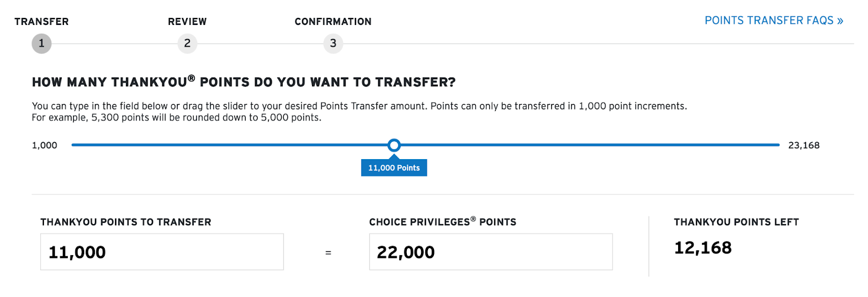Click the step 1 circle indicator
This screenshot has width=868, height=297.
[x=41, y=43]
